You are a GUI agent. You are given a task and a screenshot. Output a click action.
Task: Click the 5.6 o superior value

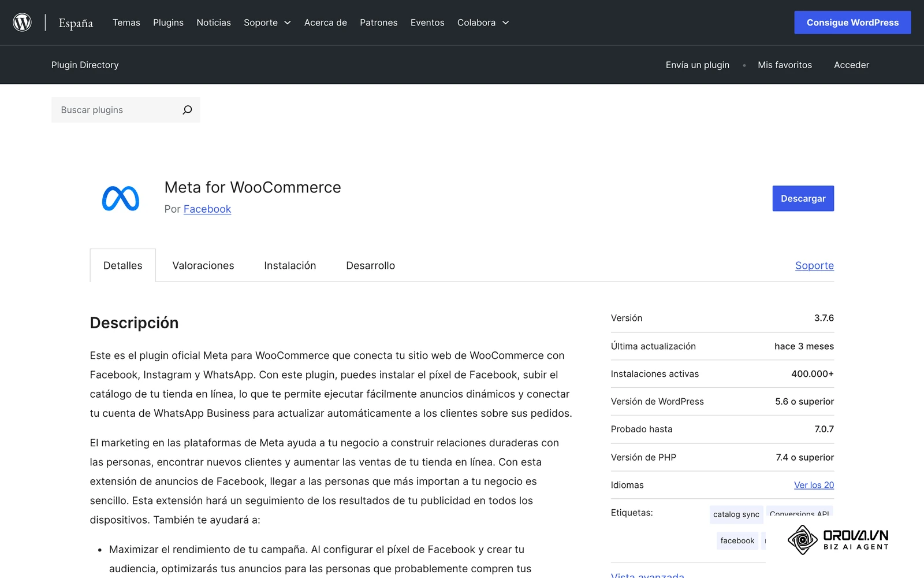804,401
